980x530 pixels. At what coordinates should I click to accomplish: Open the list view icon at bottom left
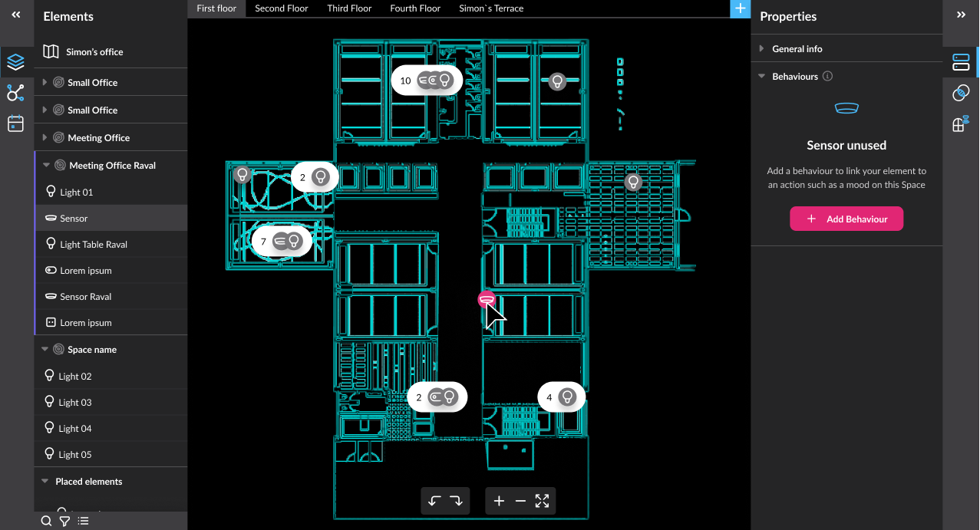[x=83, y=521]
